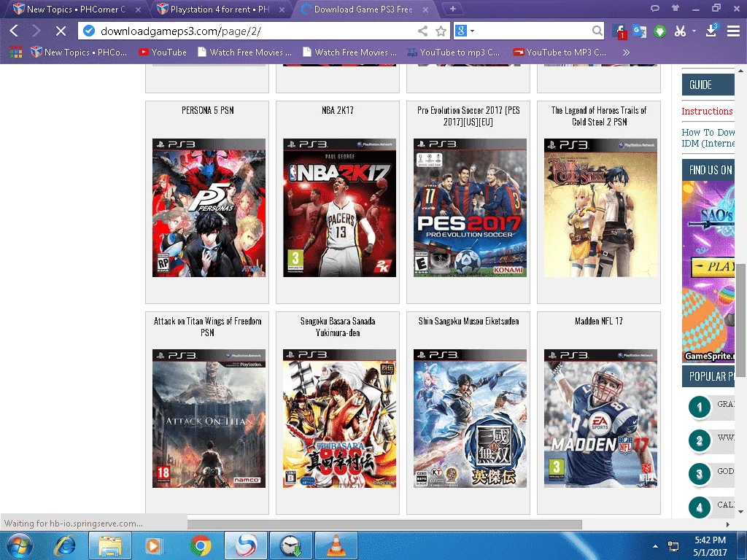The width and height of the screenshot is (747, 560).
Task: Open the PERSONA 5 PSN title
Action: coord(207,111)
